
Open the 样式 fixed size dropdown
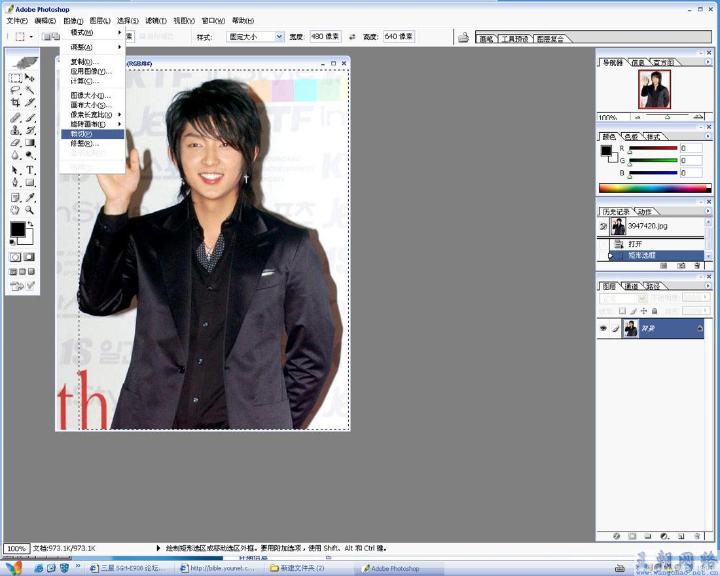[279, 37]
